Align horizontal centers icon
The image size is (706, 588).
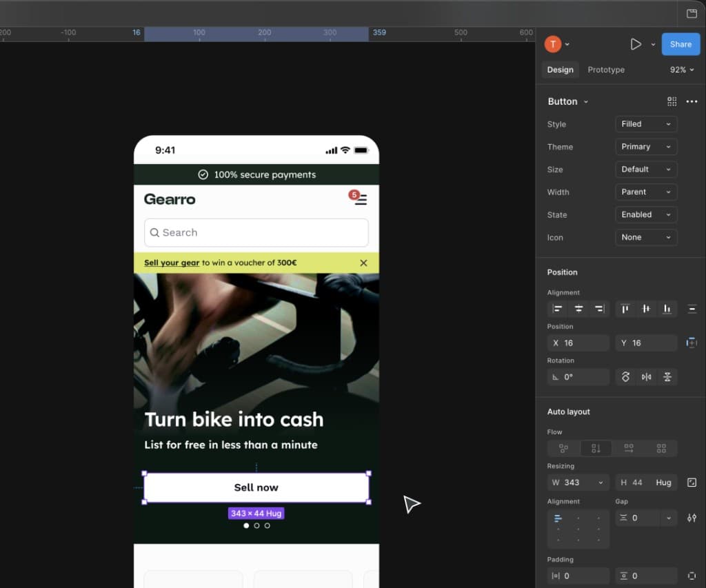(x=578, y=309)
